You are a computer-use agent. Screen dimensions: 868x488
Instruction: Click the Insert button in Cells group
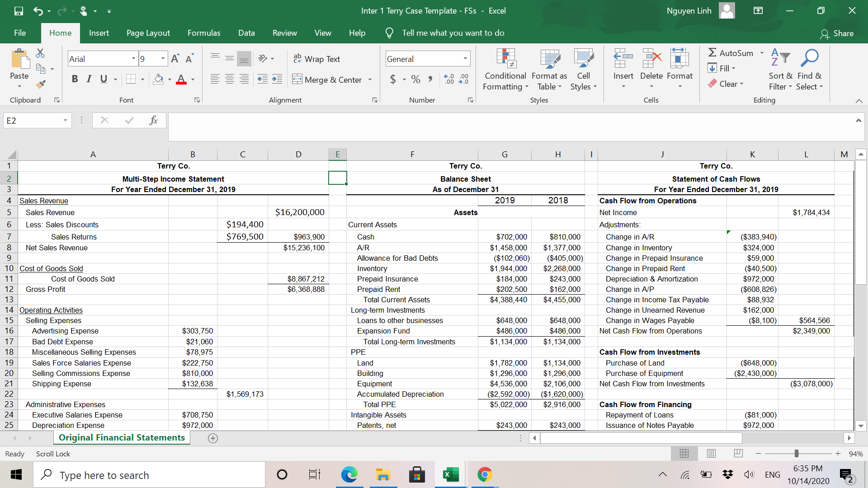(x=623, y=69)
